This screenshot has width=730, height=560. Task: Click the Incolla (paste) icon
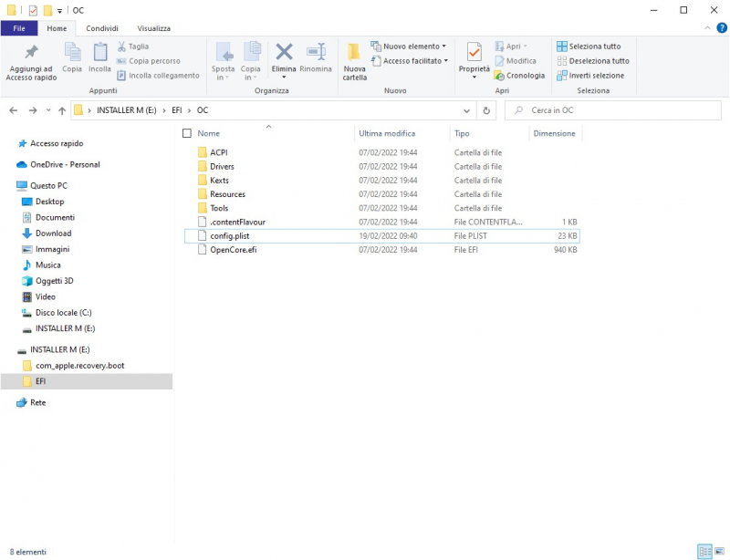[x=100, y=53]
